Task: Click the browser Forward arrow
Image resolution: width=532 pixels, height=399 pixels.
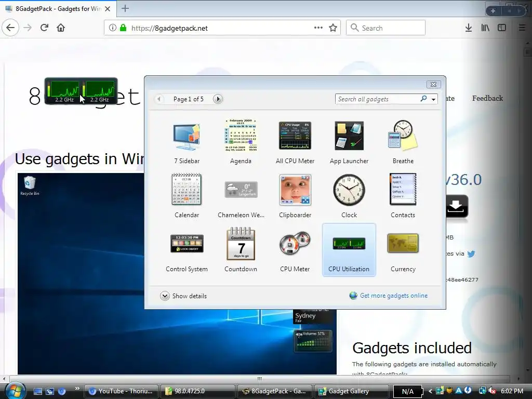Action: 28,28
